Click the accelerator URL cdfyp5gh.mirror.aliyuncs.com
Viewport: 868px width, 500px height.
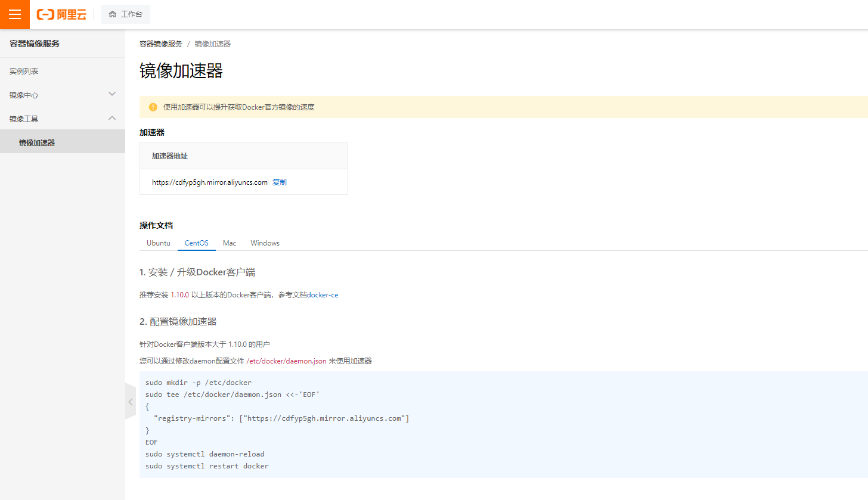(210, 182)
